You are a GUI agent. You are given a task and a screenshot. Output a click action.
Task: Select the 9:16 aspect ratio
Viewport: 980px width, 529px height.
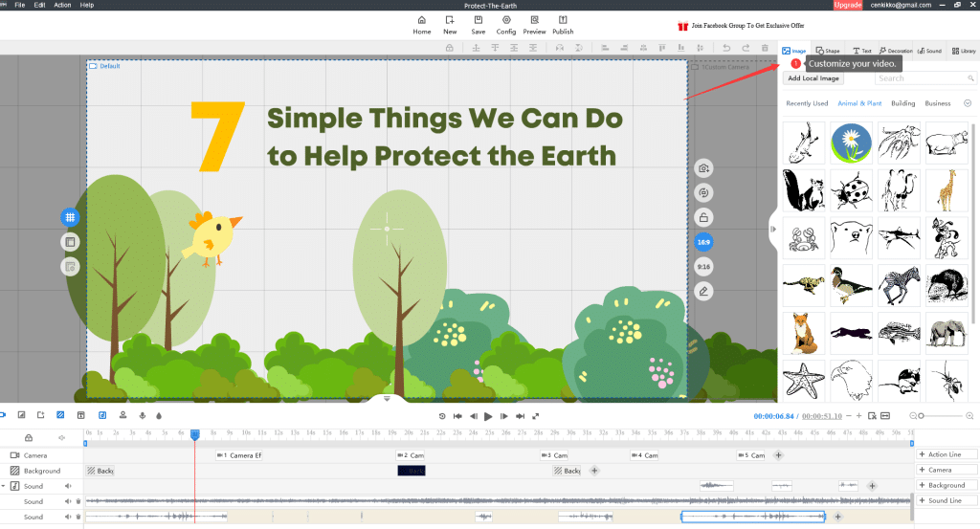point(703,266)
